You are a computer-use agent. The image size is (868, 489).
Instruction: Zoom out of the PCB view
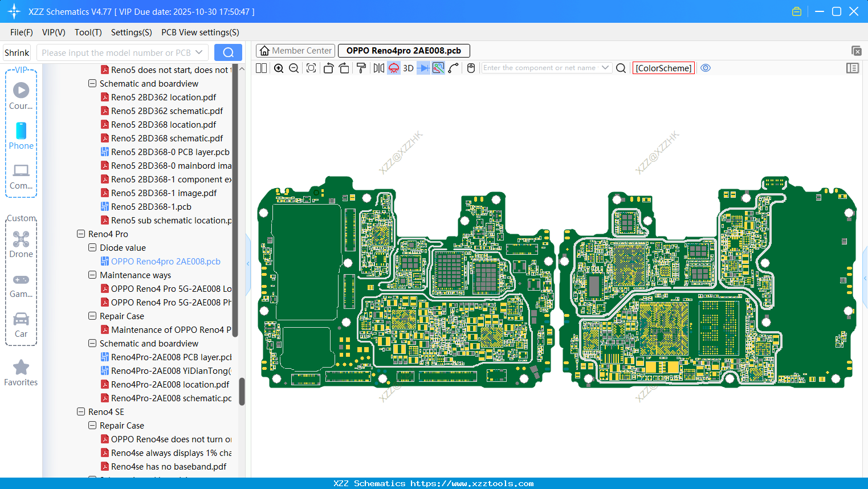pos(294,68)
